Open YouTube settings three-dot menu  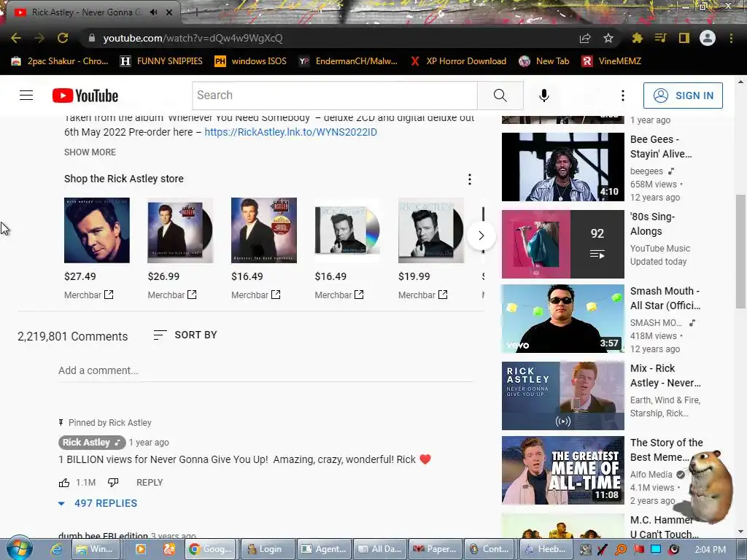pos(623,96)
